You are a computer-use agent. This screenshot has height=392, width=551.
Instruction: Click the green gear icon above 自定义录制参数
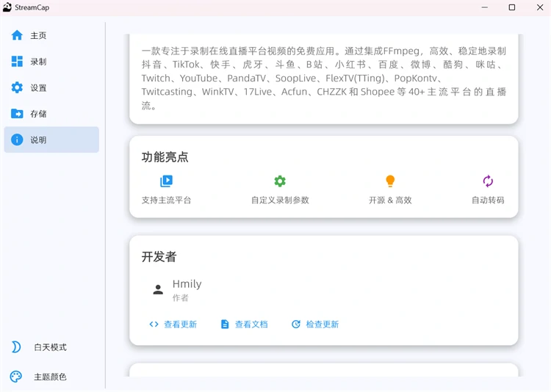pos(280,181)
